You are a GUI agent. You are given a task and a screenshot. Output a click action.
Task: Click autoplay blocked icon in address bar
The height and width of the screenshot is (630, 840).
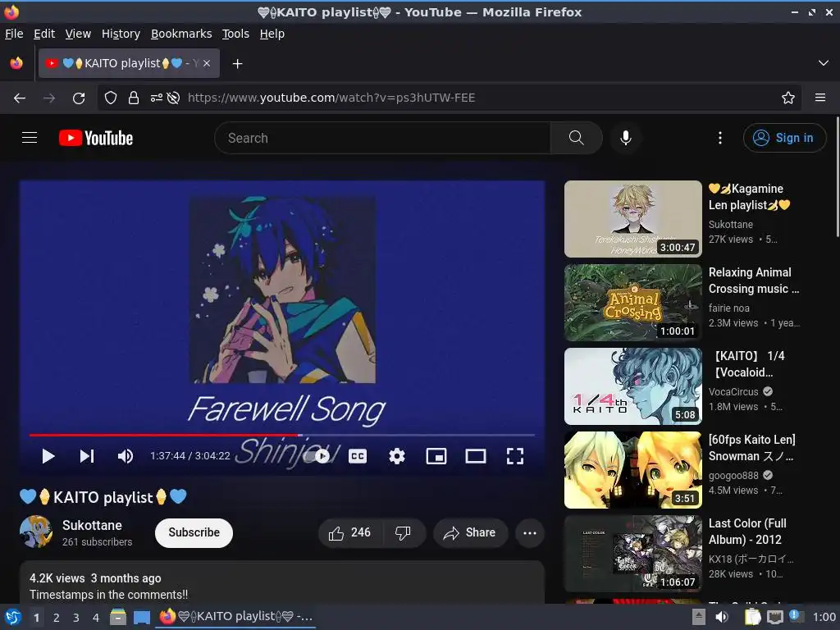(173, 98)
